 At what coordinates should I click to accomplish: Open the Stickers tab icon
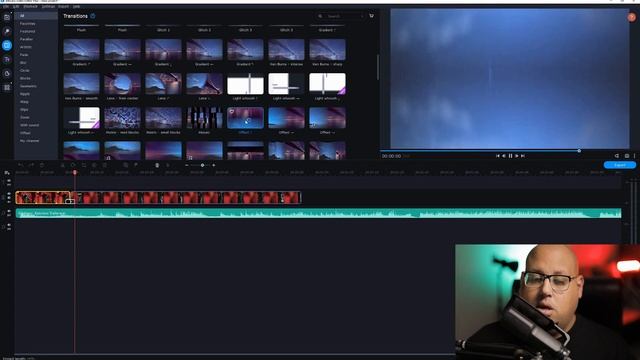[7, 73]
